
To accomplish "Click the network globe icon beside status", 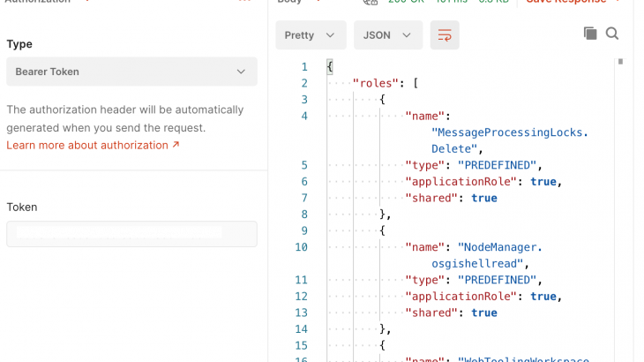I will pyautogui.click(x=371, y=3).
